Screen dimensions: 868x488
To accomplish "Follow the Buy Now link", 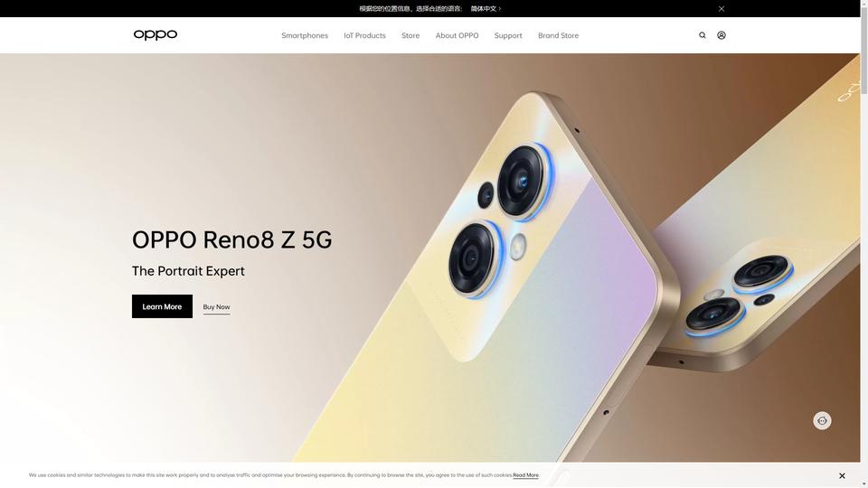I will (216, 307).
